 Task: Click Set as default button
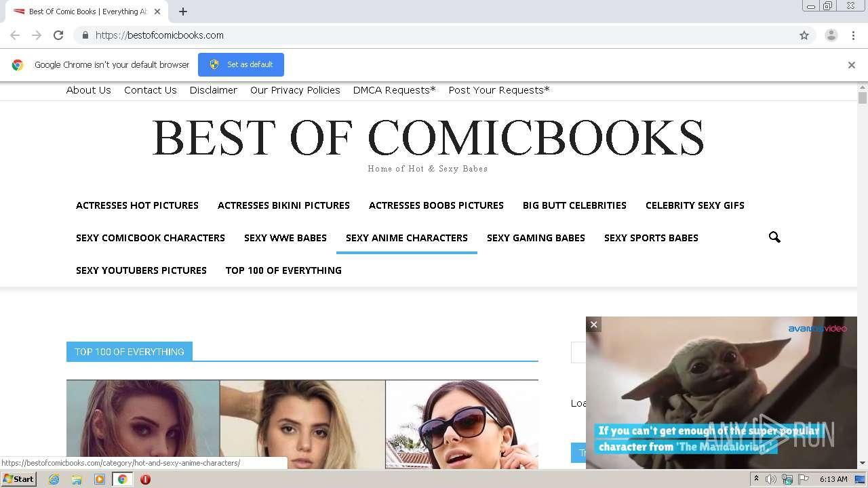click(x=241, y=64)
